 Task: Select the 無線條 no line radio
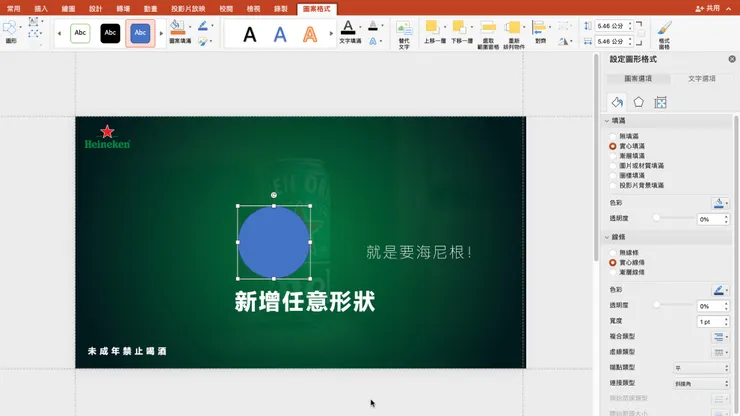pos(613,253)
